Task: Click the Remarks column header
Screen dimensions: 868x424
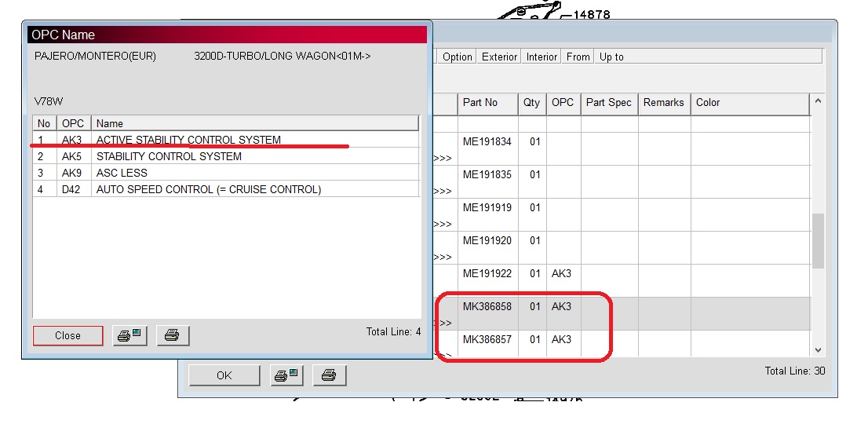Action: (664, 104)
